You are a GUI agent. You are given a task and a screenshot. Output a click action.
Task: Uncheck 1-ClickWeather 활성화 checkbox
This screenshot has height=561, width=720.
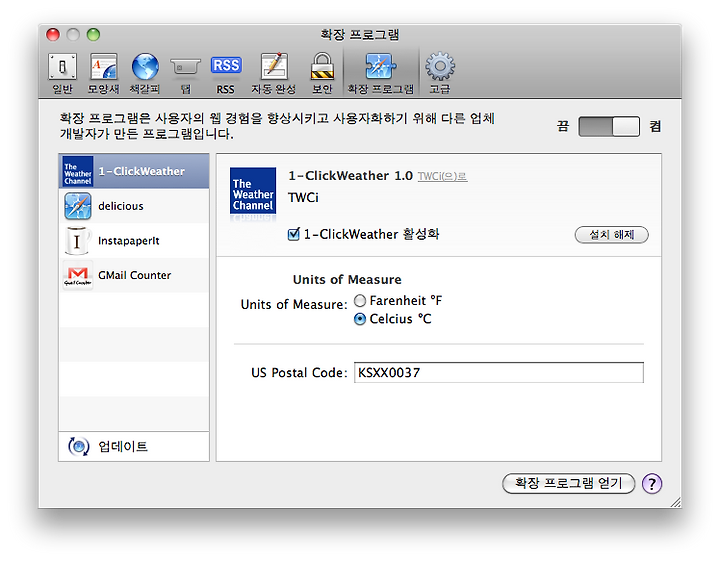[x=293, y=234]
